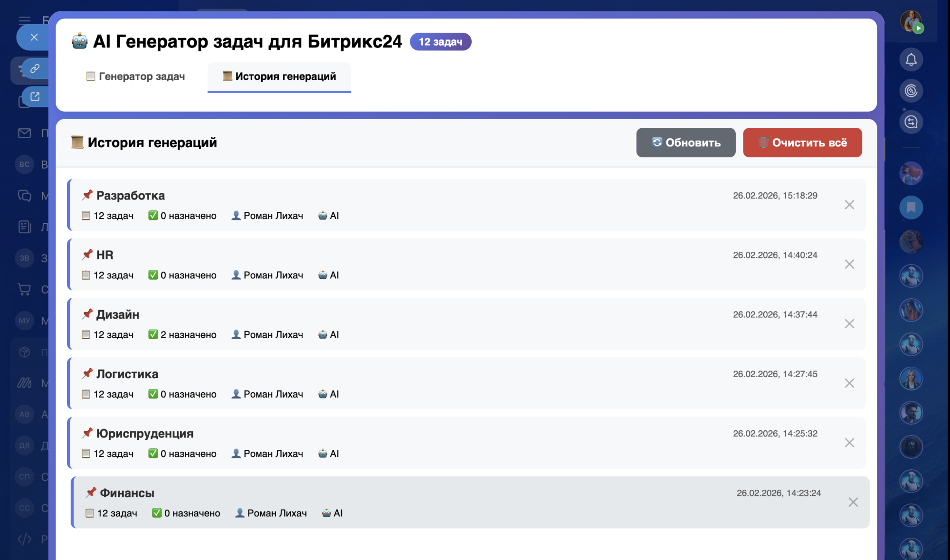Open the ДР sidebar item
The height and width of the screenshot is (560, 950).
coord(25,446)
